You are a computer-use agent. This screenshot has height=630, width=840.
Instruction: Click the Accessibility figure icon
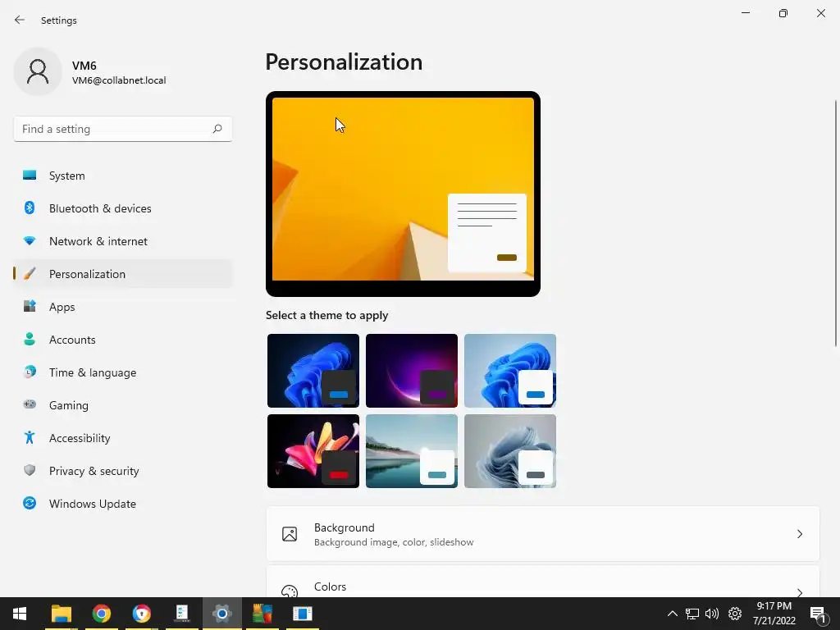click(30, 438)
